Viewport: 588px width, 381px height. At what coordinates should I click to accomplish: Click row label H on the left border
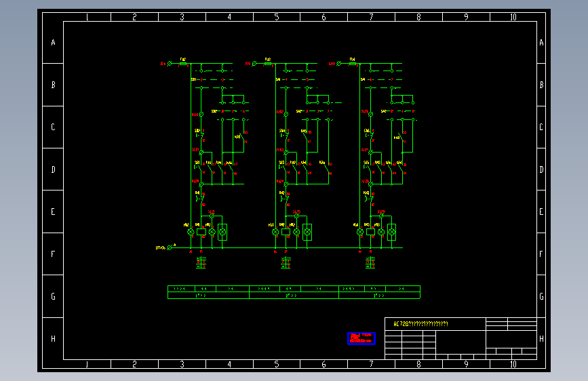tap(54, 338)
